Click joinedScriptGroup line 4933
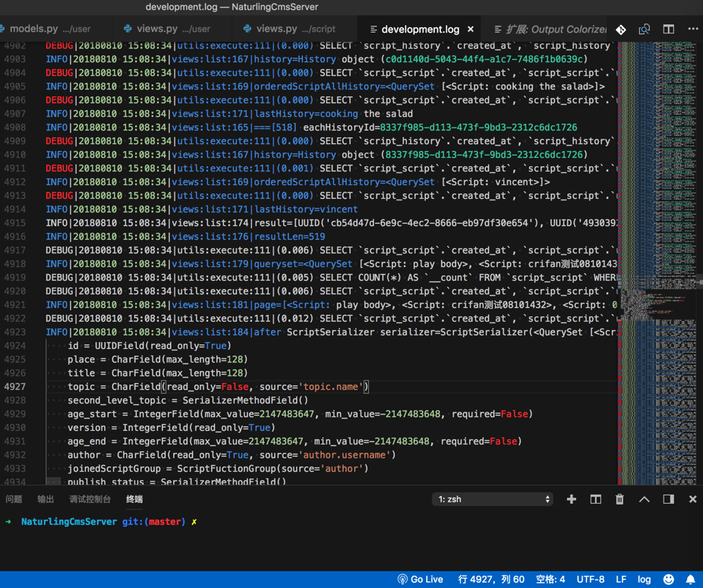 tap(218, 468)
